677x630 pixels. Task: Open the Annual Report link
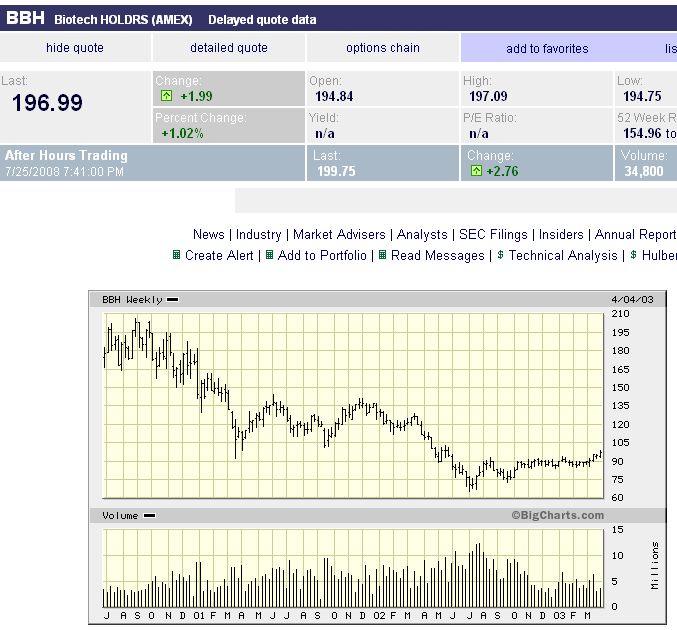(x=635, y=235)
